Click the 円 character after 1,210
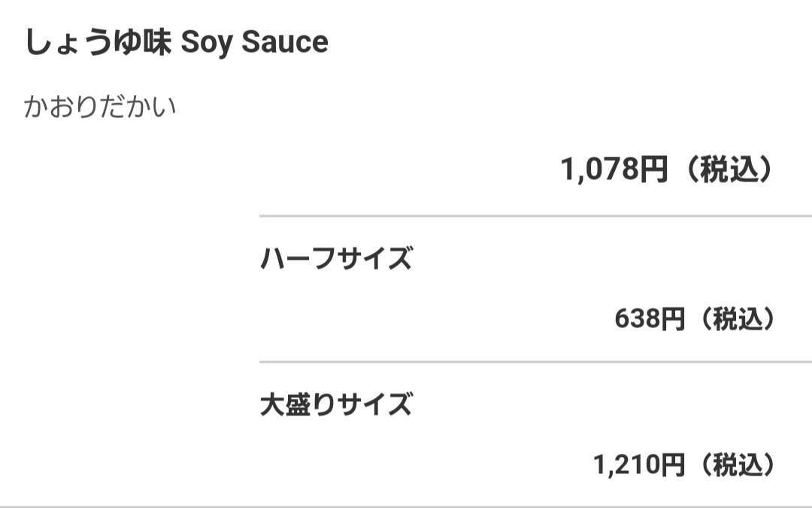Viewport: 812px width, 508px height. pos(673,465)
